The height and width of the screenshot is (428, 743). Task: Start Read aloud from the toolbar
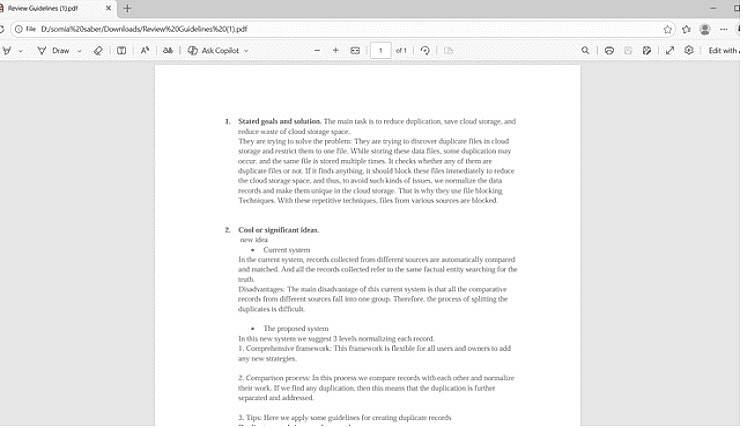point(145,50)
